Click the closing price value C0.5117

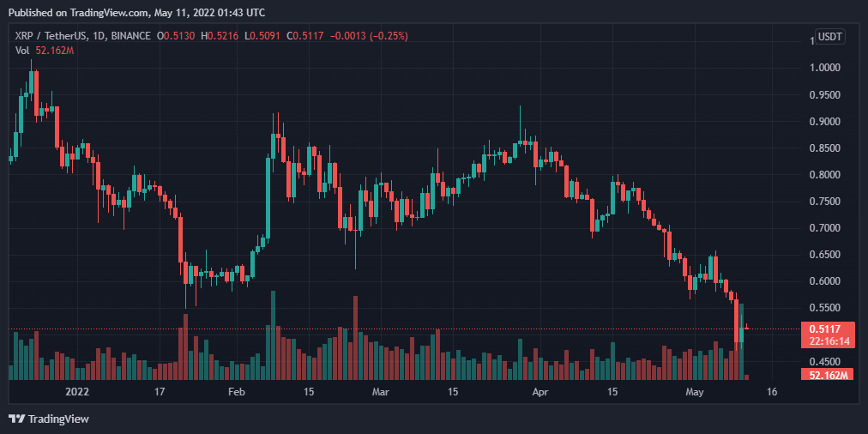coord(304,36)
